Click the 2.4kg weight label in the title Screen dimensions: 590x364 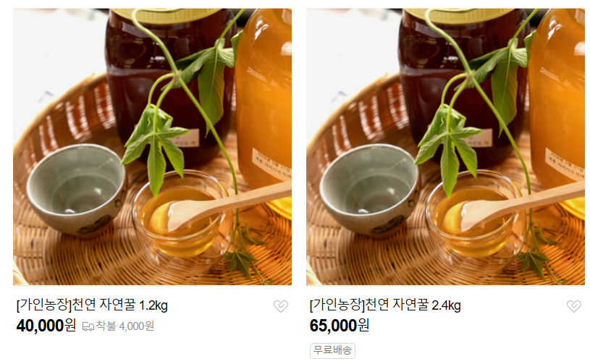click(x=446, y=305)
